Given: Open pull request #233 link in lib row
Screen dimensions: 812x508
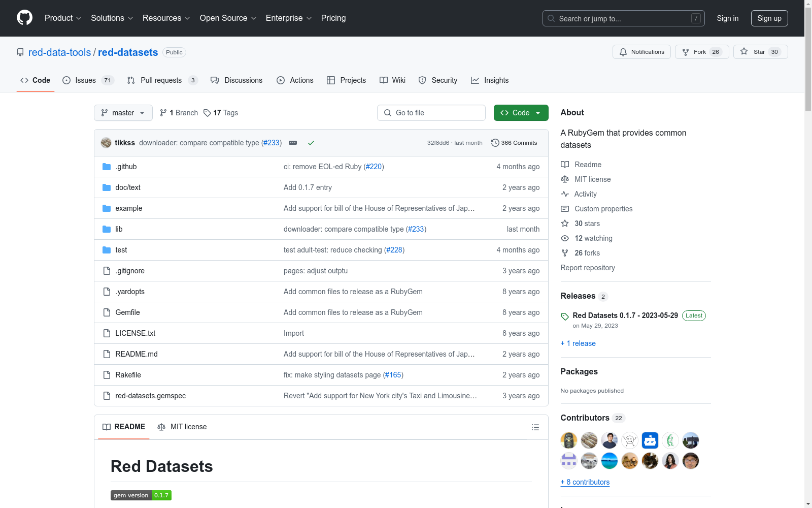Looking at the screenshot, I should pos(416,229).
